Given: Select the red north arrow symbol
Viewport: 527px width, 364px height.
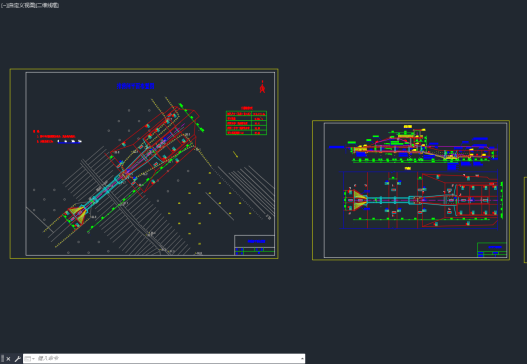Looking at the screenshot, I should click(262, 87).
